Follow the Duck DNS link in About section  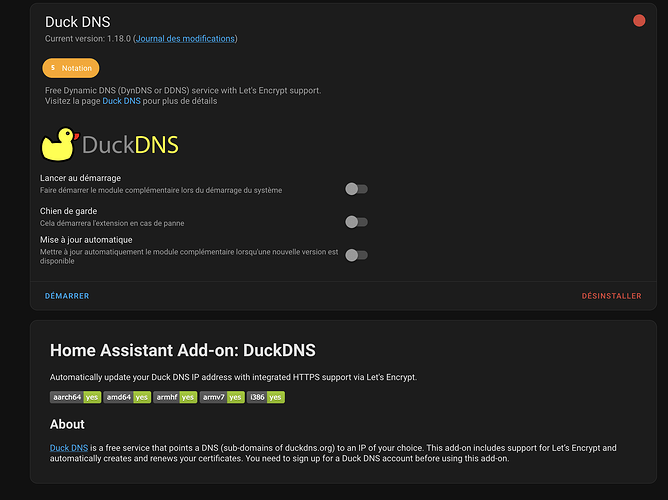tap(69, 448)
